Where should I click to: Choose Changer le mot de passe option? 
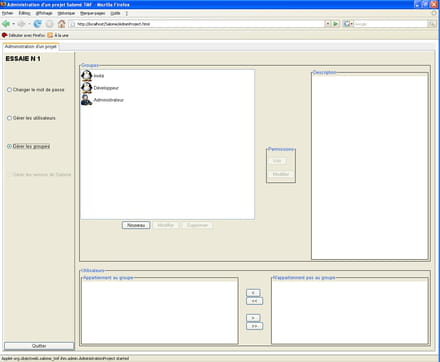coord(36,90)
